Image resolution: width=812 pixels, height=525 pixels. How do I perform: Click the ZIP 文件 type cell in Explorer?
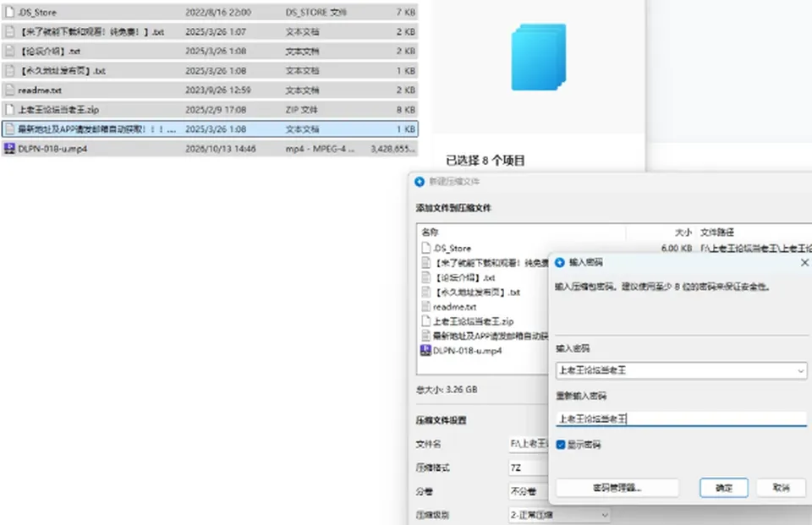301,110
